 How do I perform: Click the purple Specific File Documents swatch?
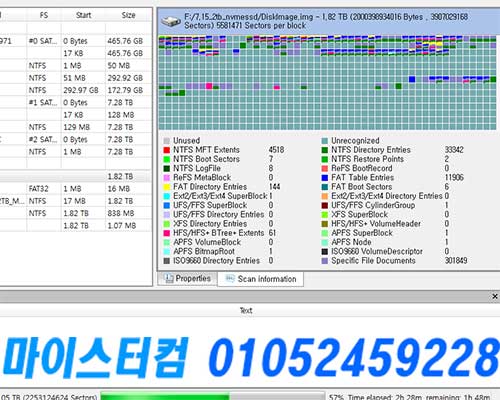pyautogui.click(x=325, y=261)
